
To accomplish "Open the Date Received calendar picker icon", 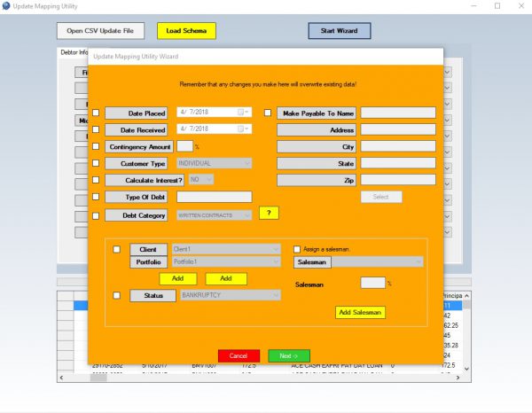I will 243,129.
